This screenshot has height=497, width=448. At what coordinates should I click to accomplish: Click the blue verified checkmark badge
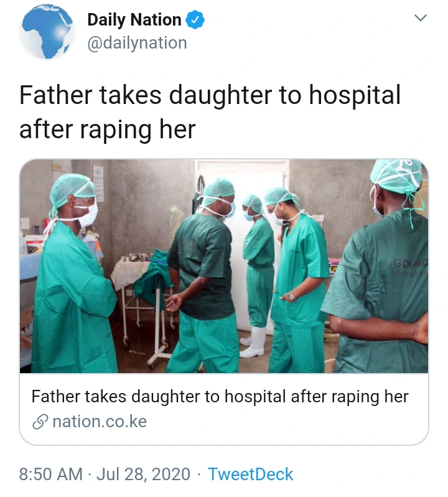[195, 20]
